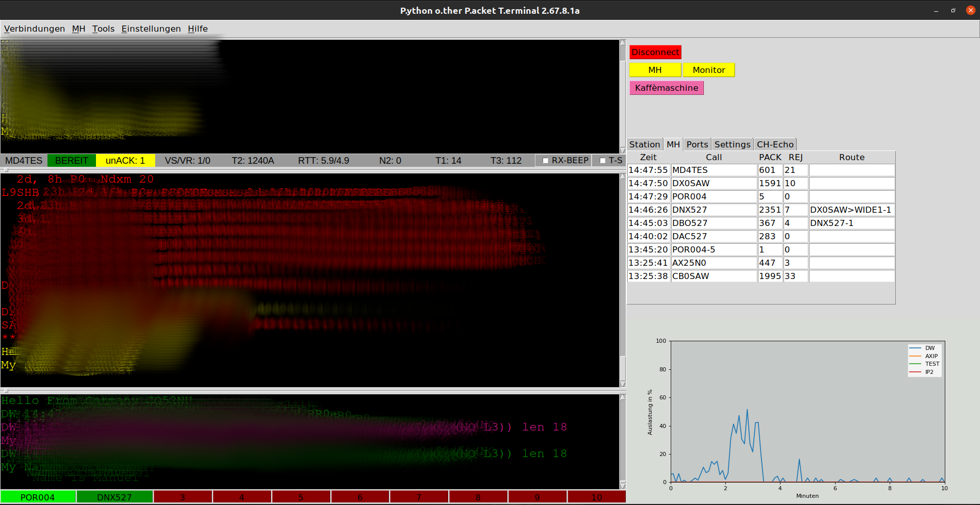Click the DW legend entry in chart
Viewport: 980px width, 505px height.
(x=924, y=348)
